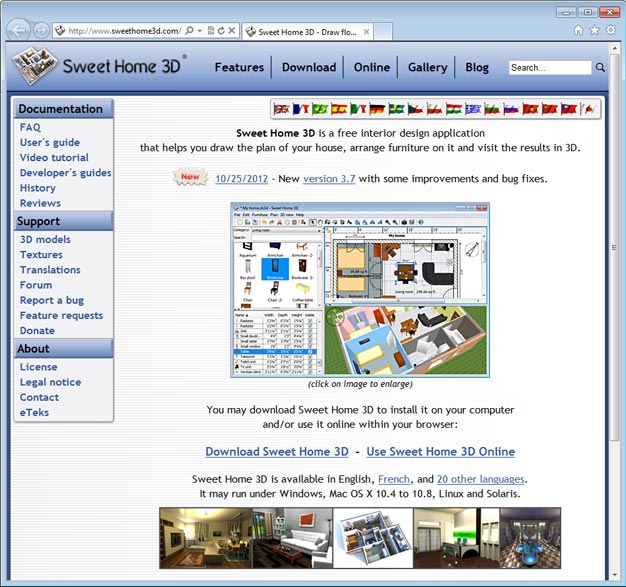Image resolution: width=626 pixels, height=587 pixels.
Task: Switch language with the French flag
Action: click(x=301, y=109)
